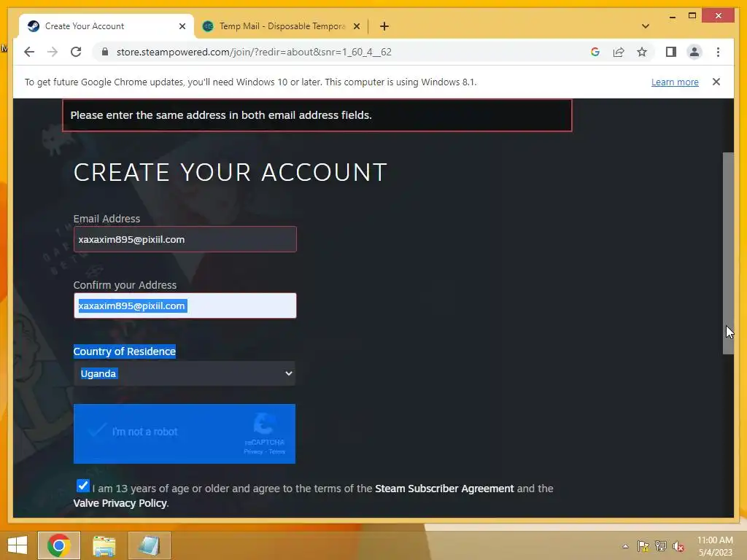
Task: Open the network status tray icon
Action: 661,546
